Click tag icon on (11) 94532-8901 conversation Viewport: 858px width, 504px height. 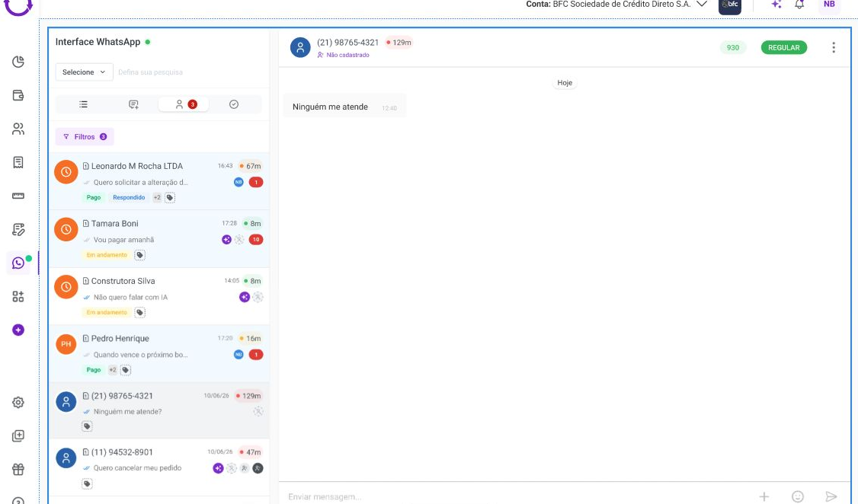[87, 483]
